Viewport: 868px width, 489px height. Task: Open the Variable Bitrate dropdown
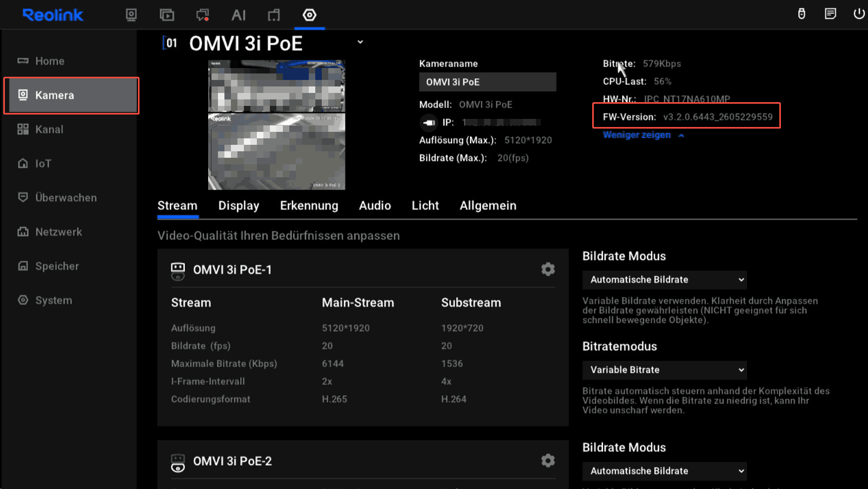tap(665, 370)
